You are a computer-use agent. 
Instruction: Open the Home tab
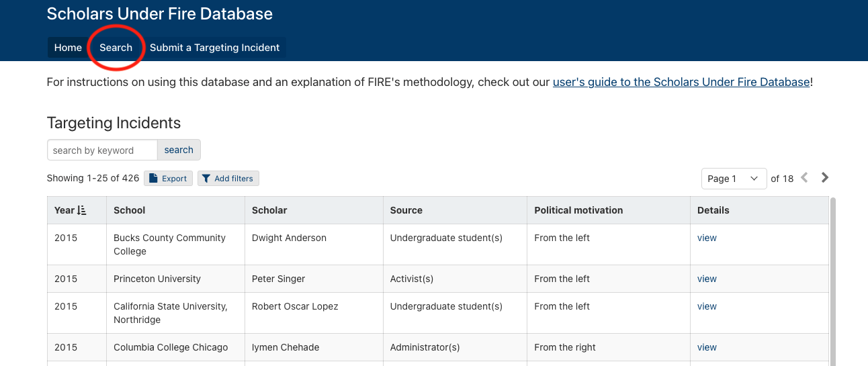pyautogui.click(x=68, y=48)
